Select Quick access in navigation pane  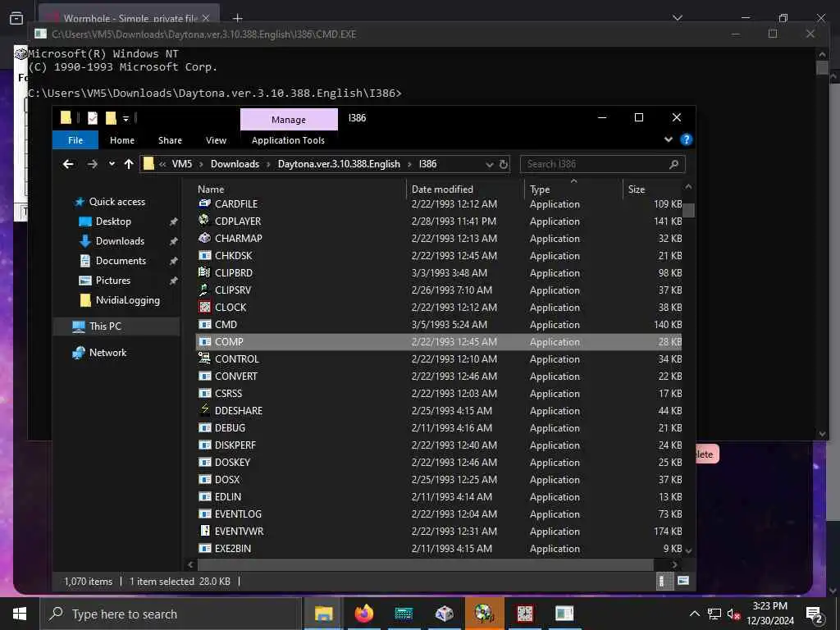point(116,202)
